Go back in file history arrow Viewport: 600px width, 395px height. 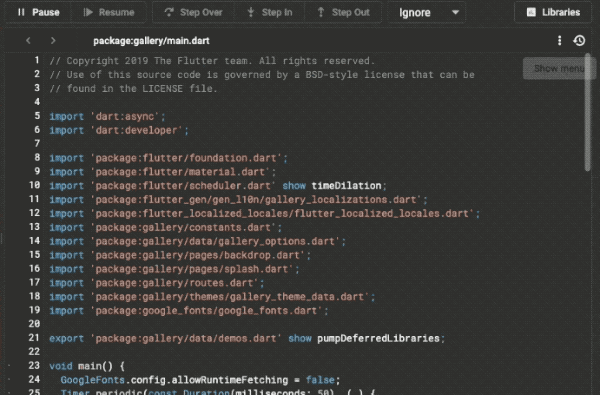[x=28, y=40]
